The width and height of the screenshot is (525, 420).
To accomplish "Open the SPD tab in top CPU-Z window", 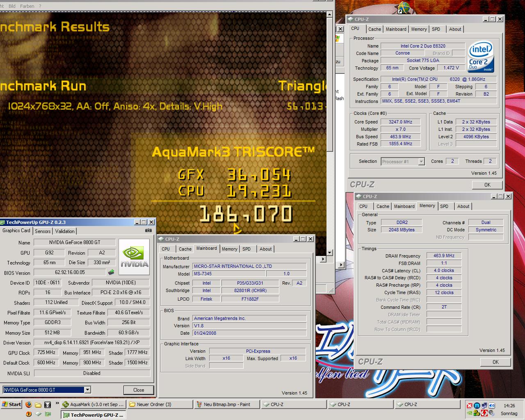I will click(436, 29).
